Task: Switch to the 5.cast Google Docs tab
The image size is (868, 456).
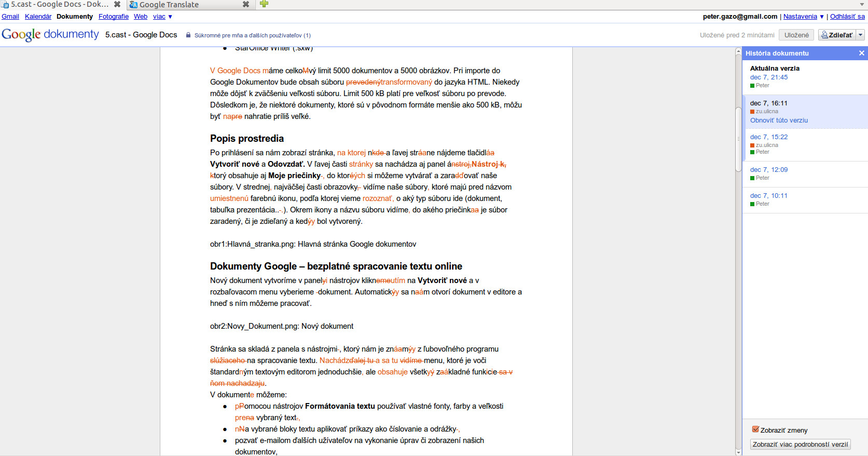Action: tap(61, 5)
